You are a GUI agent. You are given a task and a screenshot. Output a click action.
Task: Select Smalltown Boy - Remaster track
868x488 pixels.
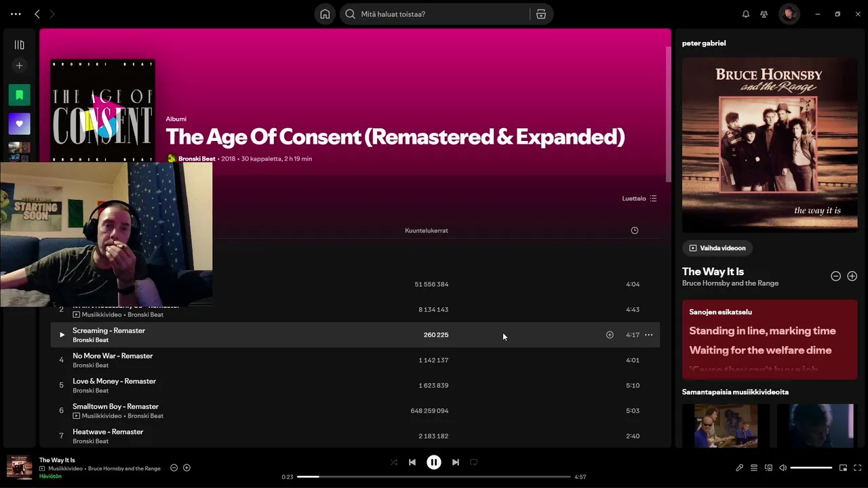pos(355,411)
